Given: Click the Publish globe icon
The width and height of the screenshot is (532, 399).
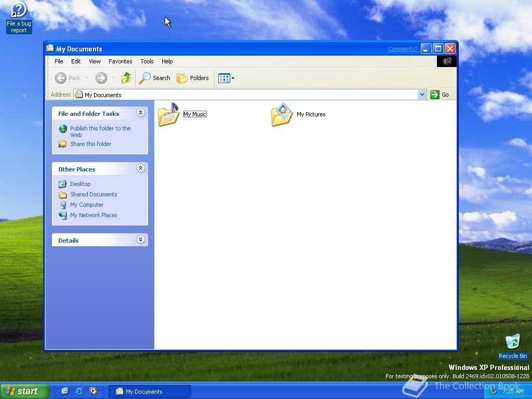Looking at the screenshot, I should [63, 129].
